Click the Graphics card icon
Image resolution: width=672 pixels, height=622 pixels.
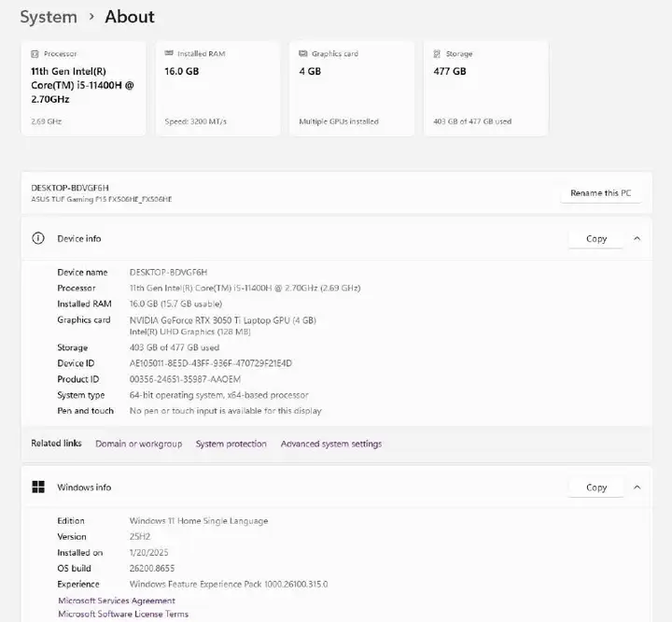click(x=303, y=53)
